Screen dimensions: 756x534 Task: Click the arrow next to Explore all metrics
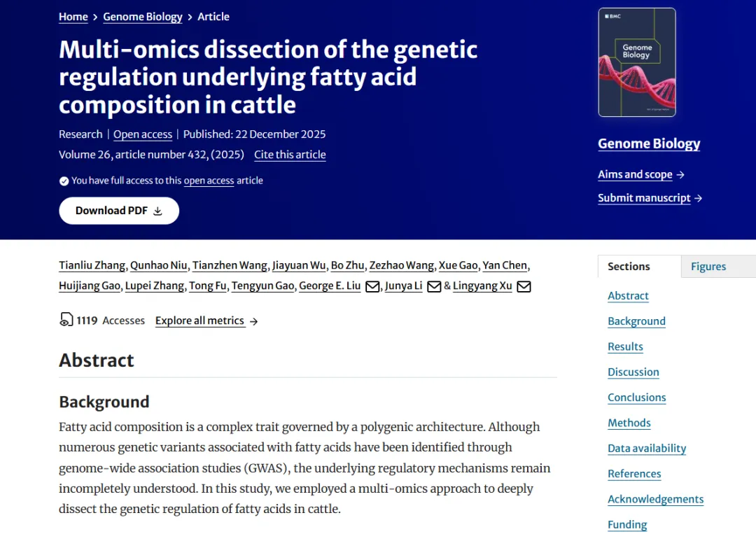(254, 321)
